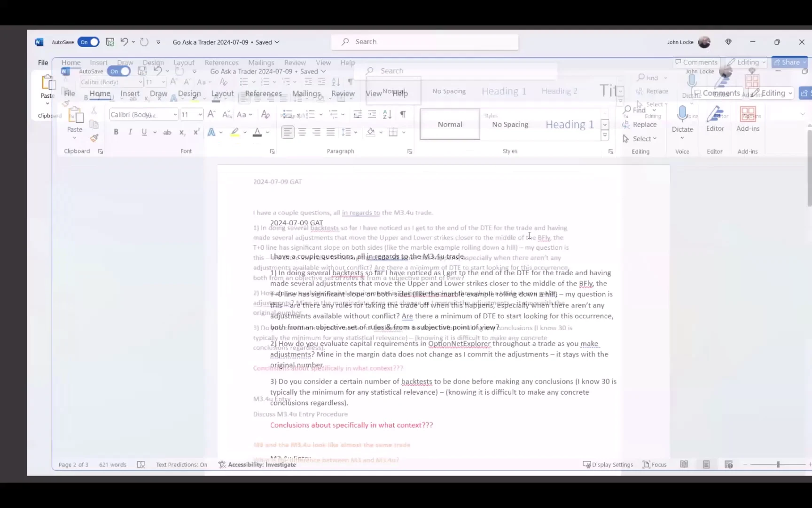The image size is (812, 508).
Task: Click the 621 words count
Action: coord(113,465)
